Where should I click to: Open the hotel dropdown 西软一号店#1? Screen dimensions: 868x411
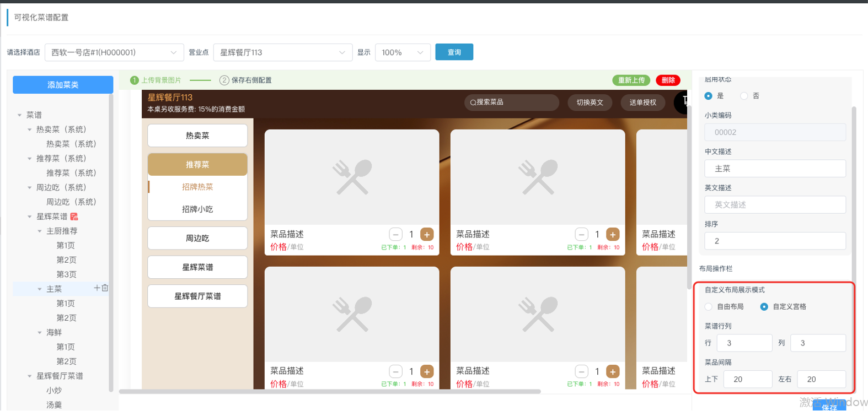(x=114, y=52)
